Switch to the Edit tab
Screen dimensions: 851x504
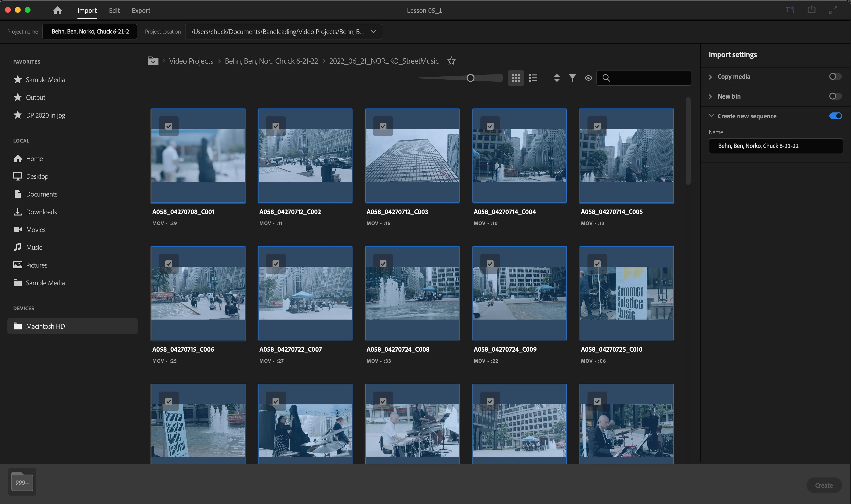pos(114,11)
